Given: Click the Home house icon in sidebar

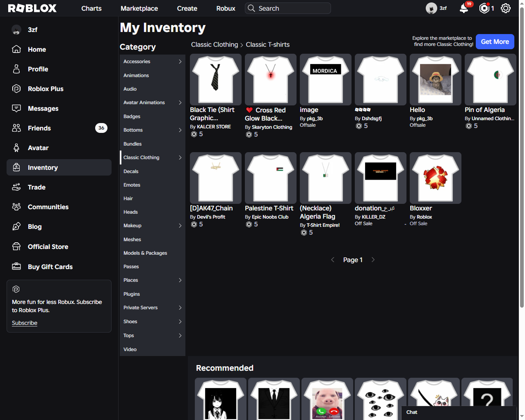Looking at the screenshot, I should click(16, 49).
